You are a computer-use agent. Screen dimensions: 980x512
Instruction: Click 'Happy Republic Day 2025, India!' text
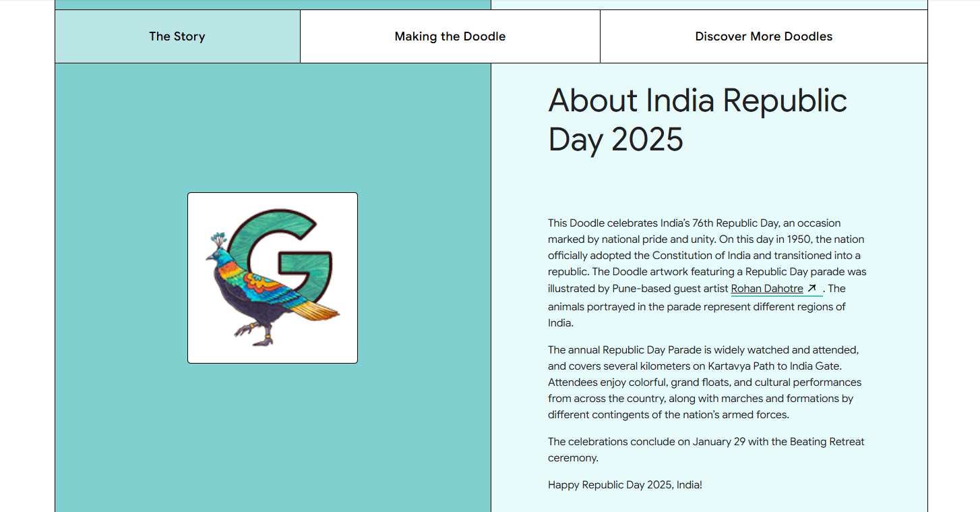(625, 484)
